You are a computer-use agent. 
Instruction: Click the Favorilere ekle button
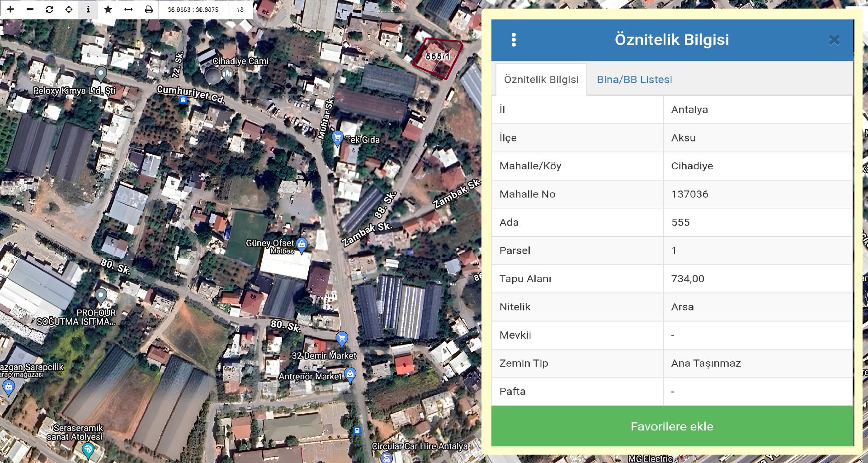[672, 426]
